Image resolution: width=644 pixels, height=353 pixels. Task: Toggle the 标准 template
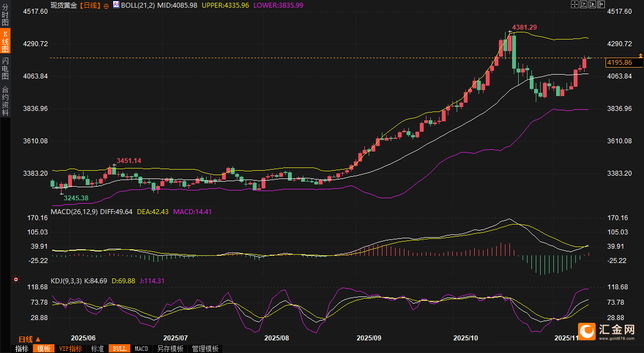click(x=97, y=349)
